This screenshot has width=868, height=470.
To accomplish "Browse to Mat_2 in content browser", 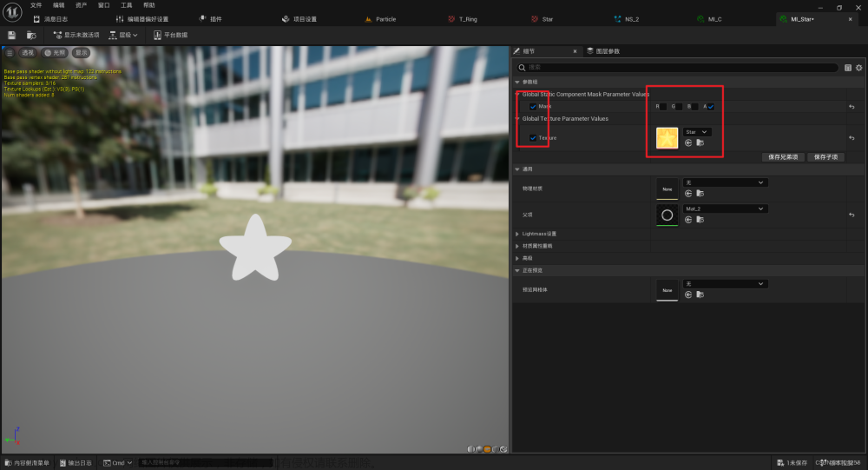I will coord(700,220).
